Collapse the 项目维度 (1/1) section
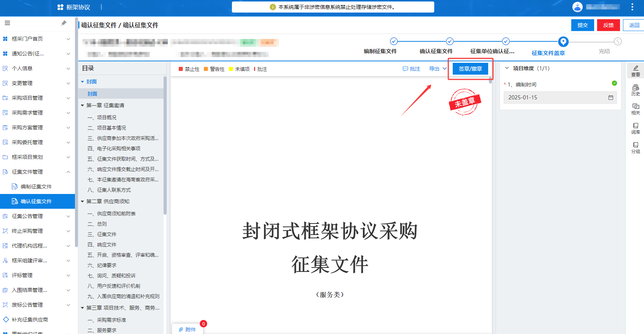644x334 pixels. 507,68
